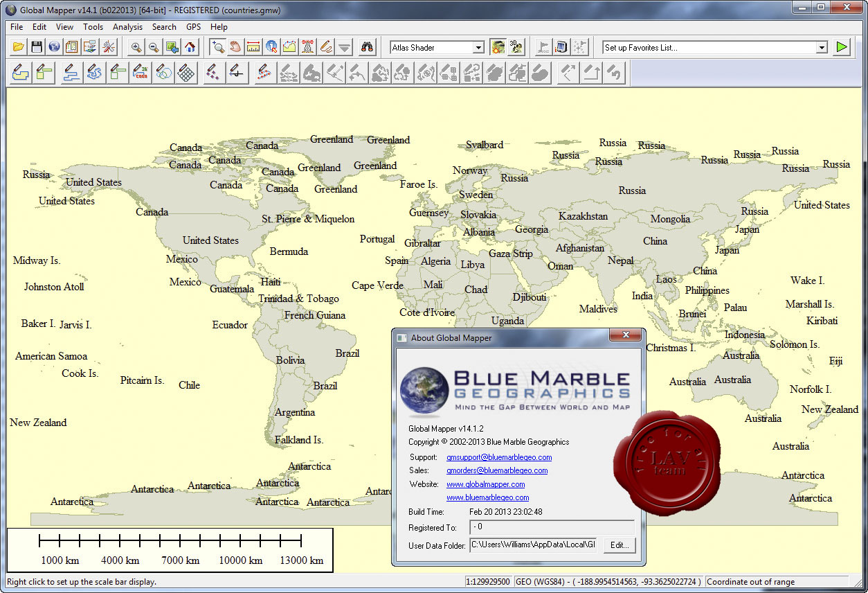Open the www.bluemarblegeo.com link

[487, 497]
